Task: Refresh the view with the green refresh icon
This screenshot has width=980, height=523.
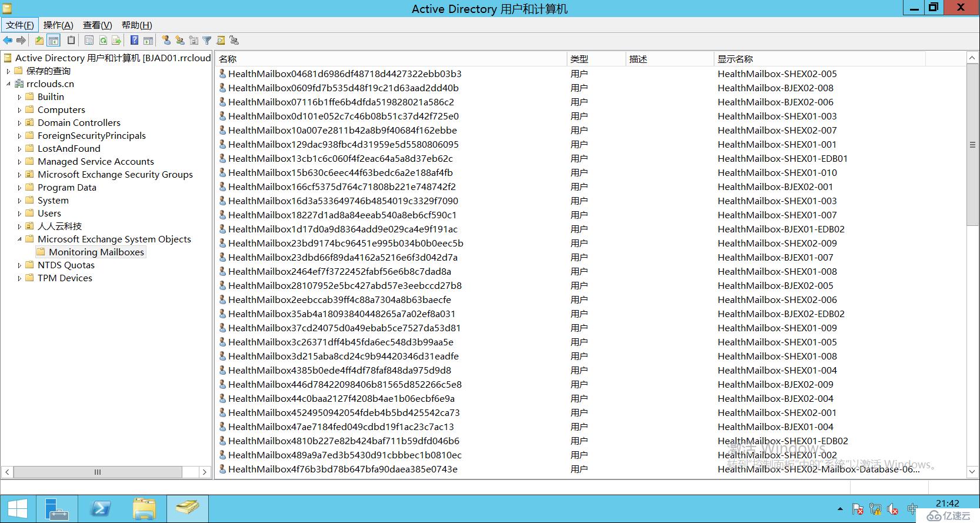Action: click(x=103, y=41)
